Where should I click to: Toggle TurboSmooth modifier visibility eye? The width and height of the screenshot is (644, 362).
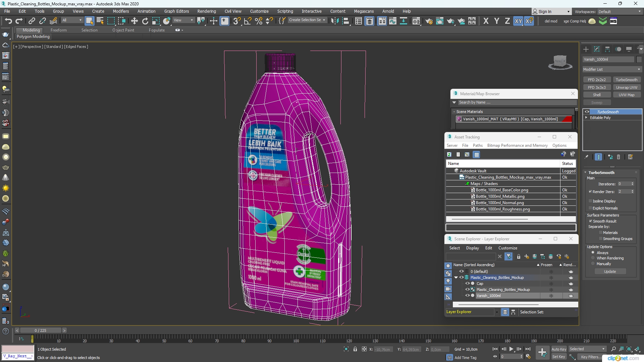587,112
